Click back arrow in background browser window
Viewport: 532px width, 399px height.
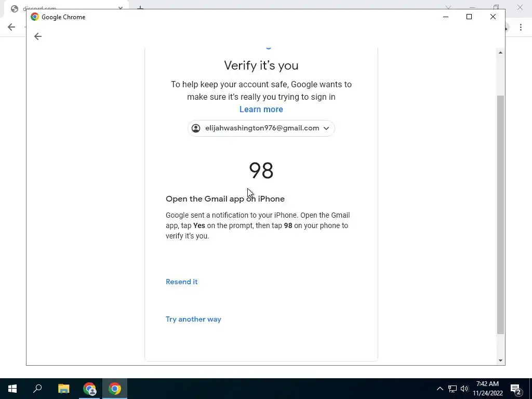[x=11, y=27]
